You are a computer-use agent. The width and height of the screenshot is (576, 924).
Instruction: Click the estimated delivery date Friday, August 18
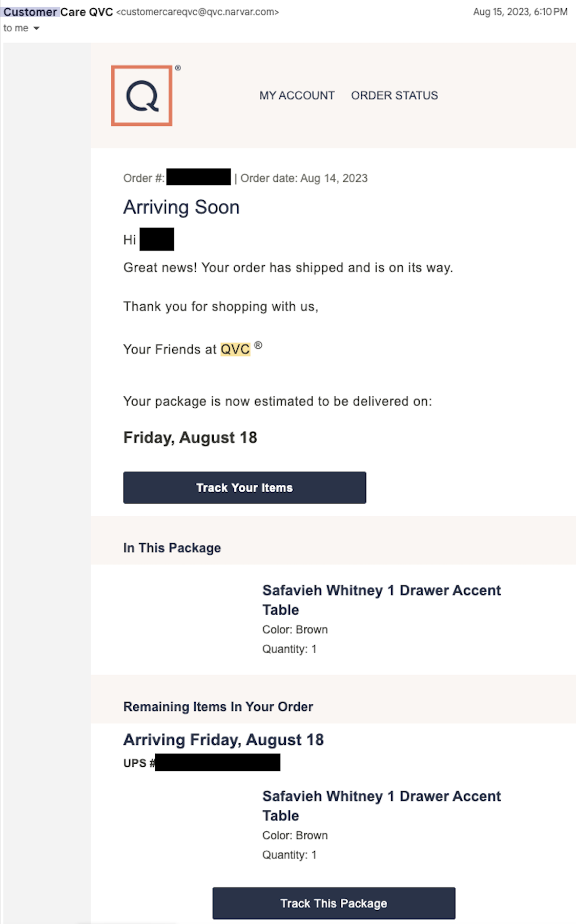point(190,438)
